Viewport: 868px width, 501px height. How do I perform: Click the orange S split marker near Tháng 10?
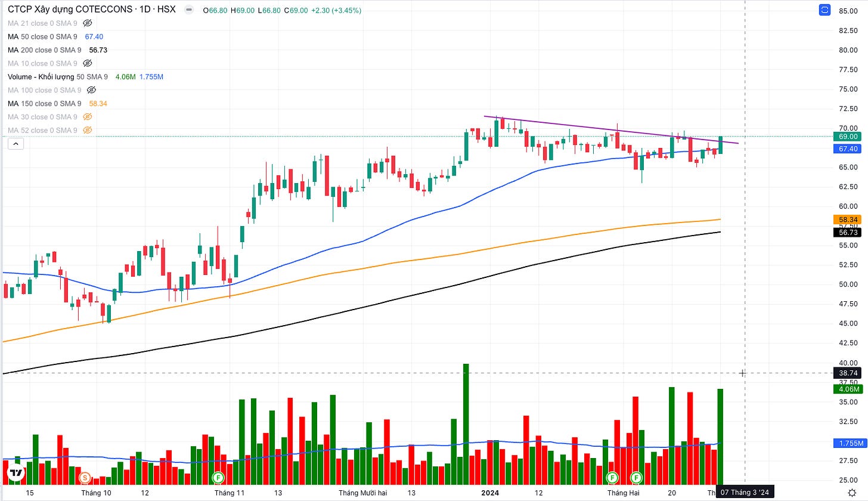click(x=85, y=478)
